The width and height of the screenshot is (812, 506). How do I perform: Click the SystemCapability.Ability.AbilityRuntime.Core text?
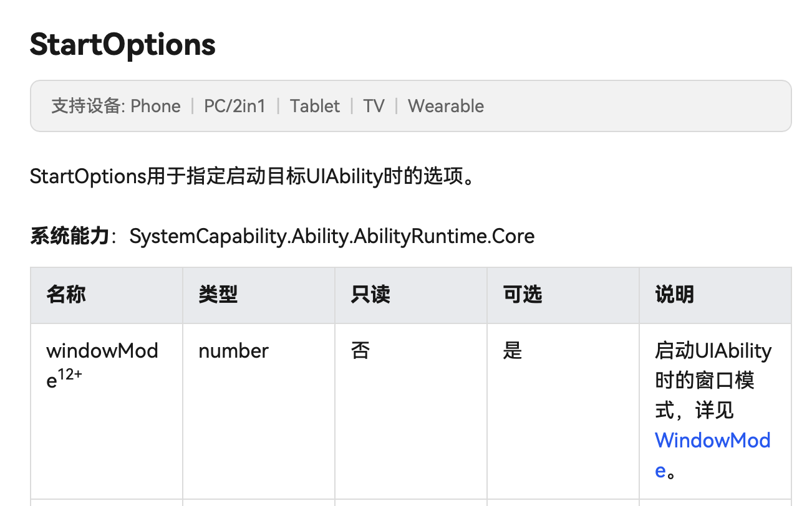332,237
